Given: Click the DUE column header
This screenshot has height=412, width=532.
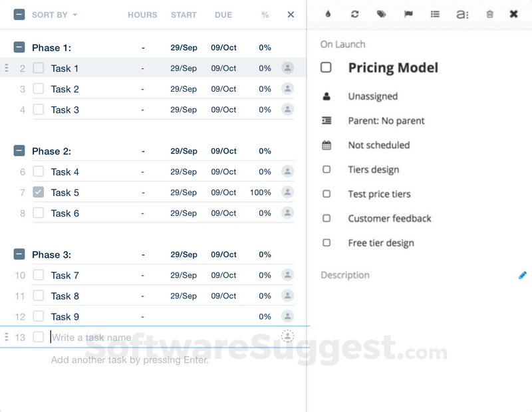Looking at the screenshot, I should [x=223, y=15].
